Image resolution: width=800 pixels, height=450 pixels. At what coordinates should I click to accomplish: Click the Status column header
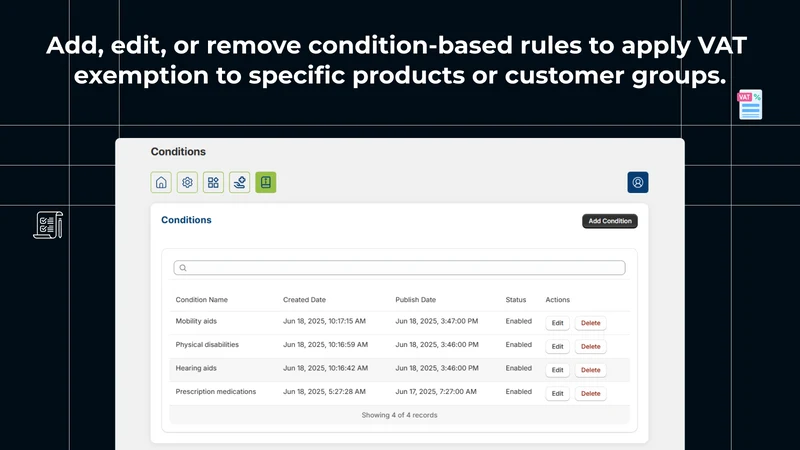tap(515, 299)
